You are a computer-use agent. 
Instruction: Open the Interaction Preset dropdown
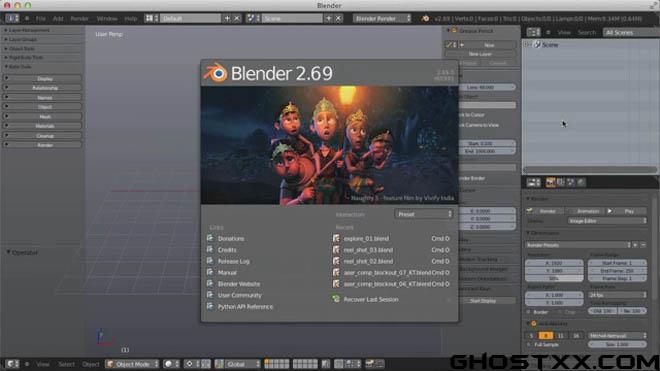(424, 214)
